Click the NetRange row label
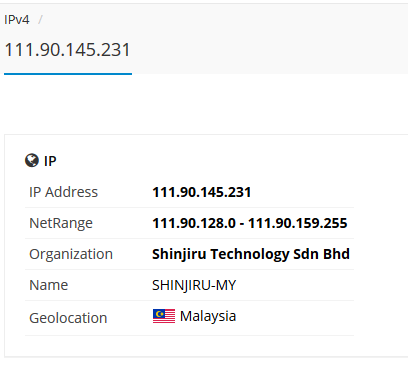The height and width of the screenshot is (370, 408). (x=61, y=223)
